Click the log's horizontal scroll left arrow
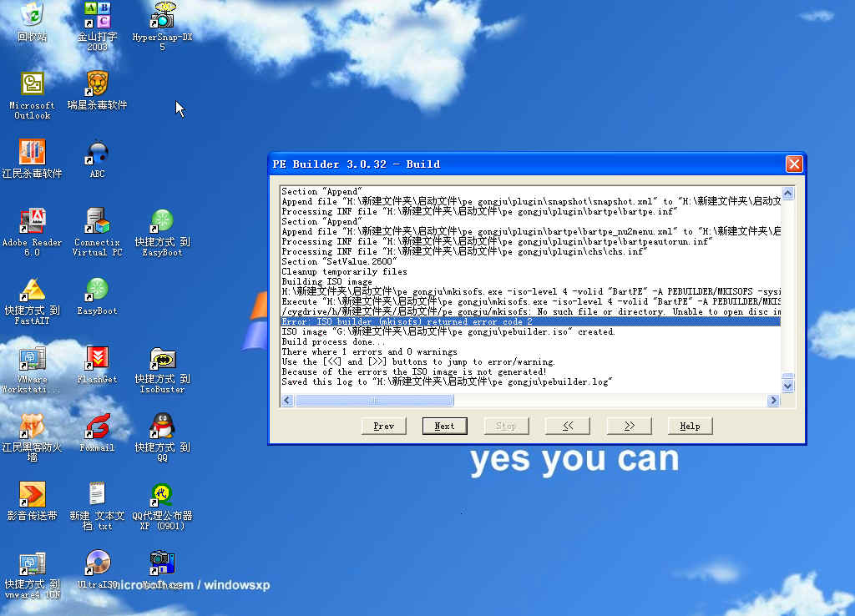Screen dimensions: 855x616 coord(287,401)
